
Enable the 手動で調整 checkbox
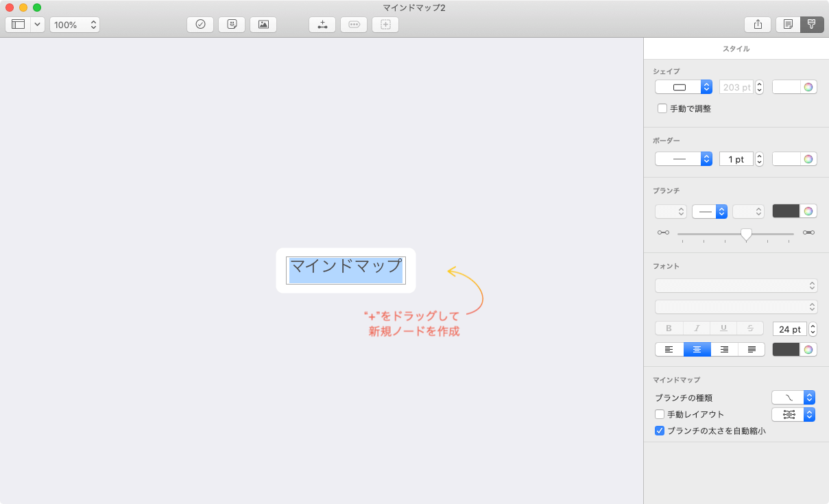[x=662, y=108]
